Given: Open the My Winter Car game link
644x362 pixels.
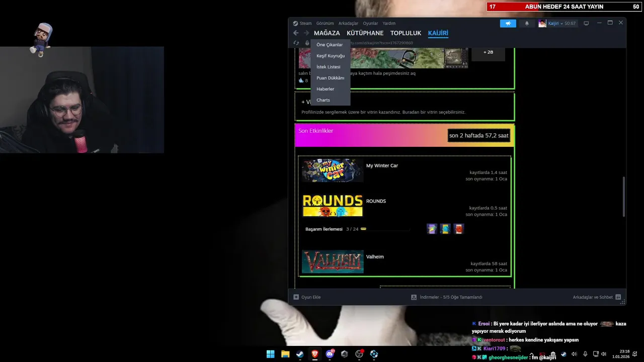Looking at the screenshot, I should [382, 165].
